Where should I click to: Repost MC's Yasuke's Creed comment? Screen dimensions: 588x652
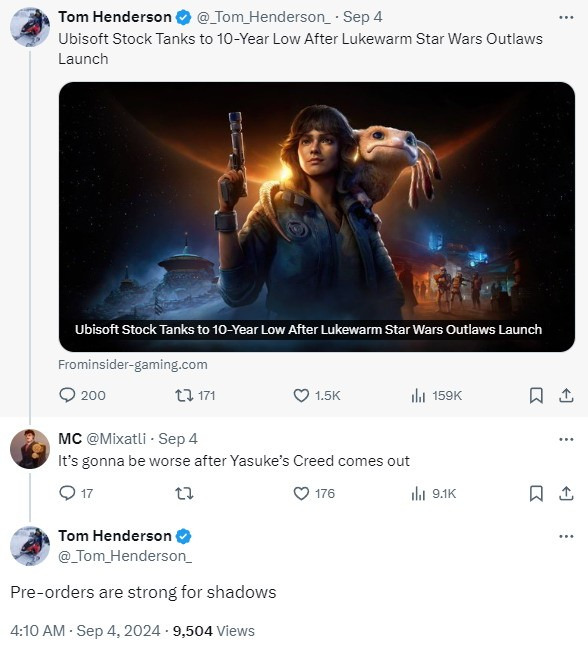184,494
